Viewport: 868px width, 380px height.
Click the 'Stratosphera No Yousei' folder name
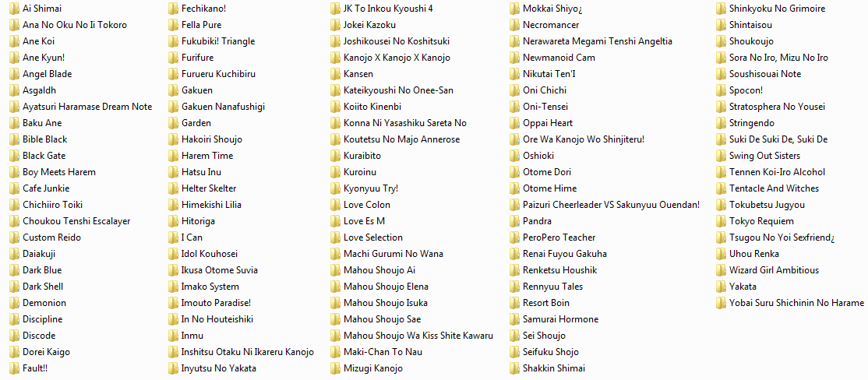777,106
